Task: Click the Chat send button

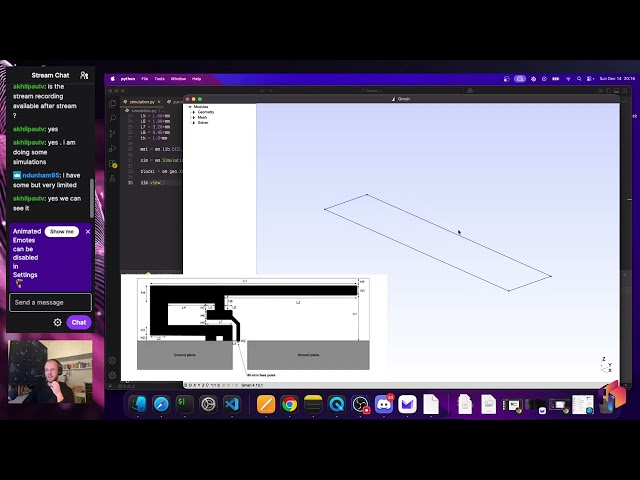Action: tap(79, 322)
